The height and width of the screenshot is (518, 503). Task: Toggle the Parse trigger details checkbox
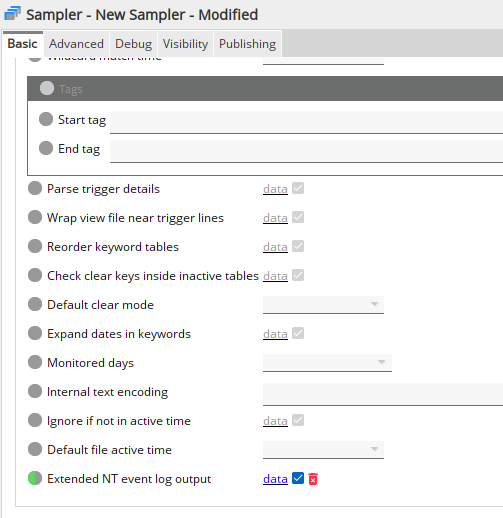pos(298,188)
